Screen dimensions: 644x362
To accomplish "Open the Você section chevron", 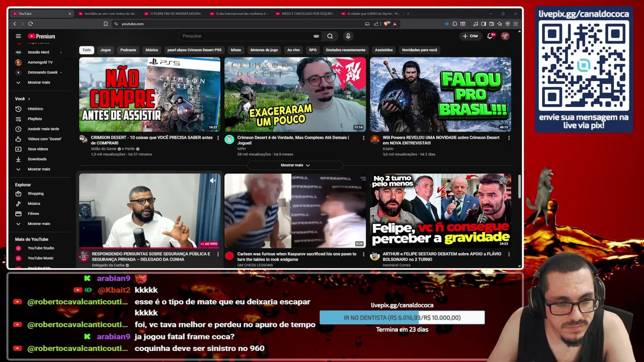I will click(x=29, y=99).
